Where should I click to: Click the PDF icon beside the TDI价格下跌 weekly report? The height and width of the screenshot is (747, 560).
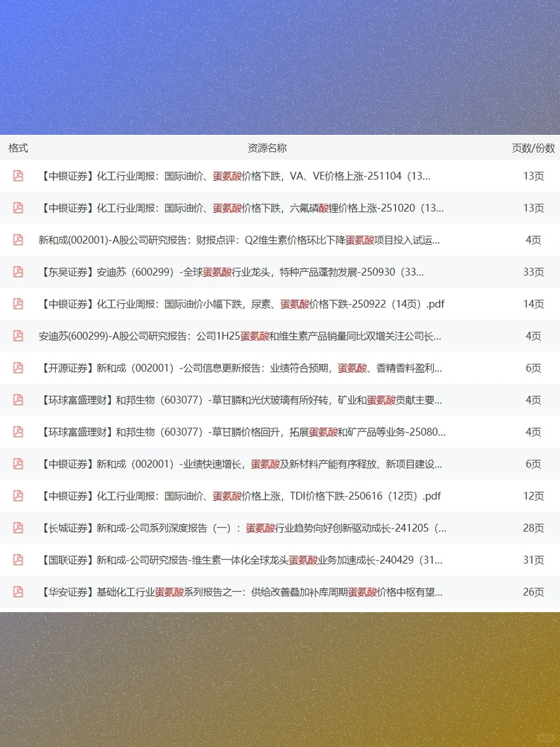point(18,496)
